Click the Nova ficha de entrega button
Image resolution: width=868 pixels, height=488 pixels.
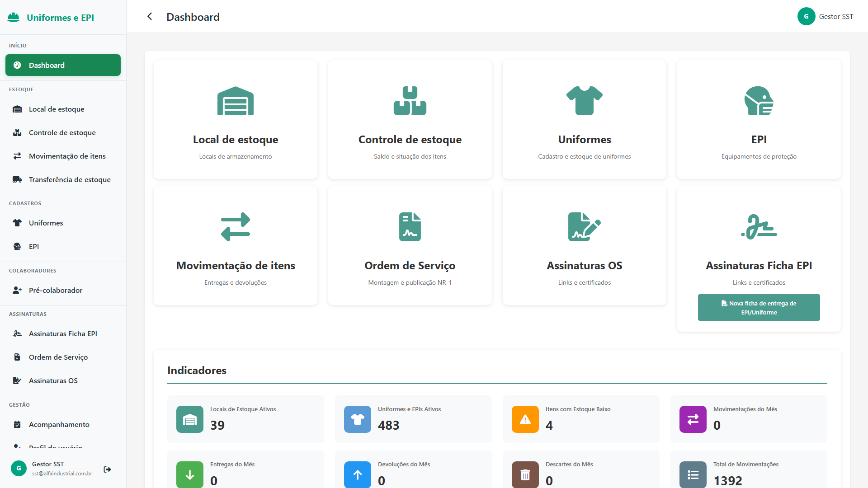click(x=759, y=308)
